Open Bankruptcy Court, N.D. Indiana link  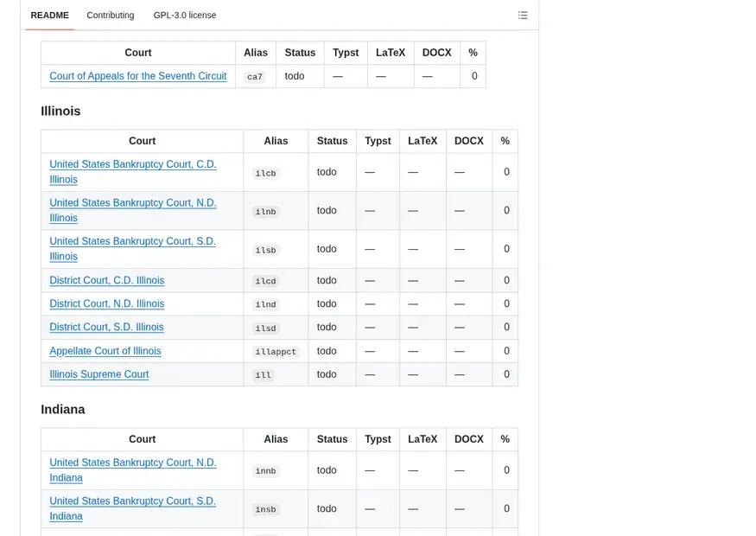132,470
